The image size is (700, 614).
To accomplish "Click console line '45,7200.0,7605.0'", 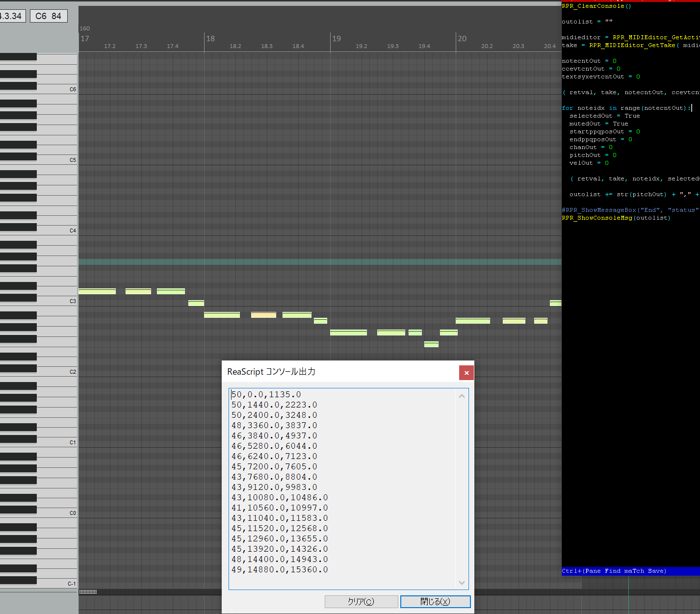I will pyautogui.click(x=274, y=466).
